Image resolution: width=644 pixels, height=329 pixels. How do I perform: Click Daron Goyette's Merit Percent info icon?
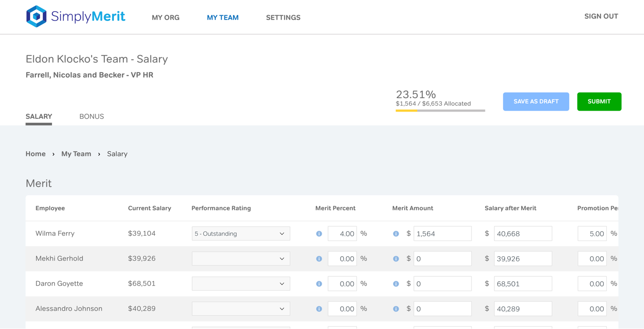click(319, 284)
